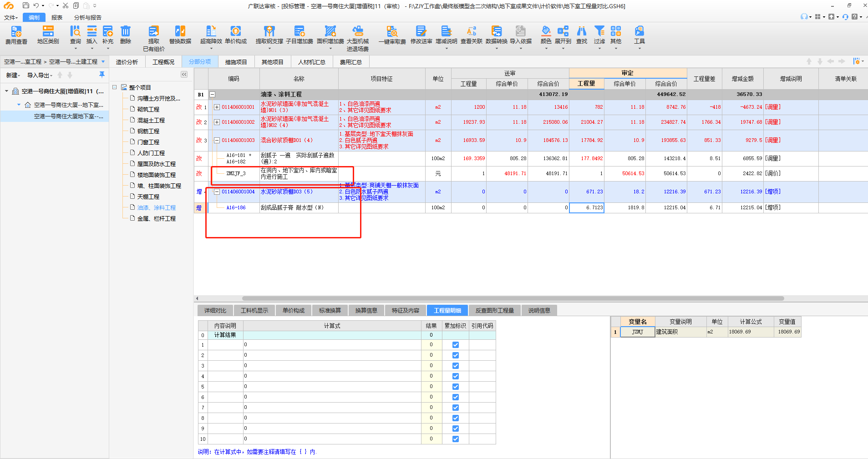This screenshot has width=868, height=459.
Task: Switch to the 报表 ribbon tab
Action: click(x=57, y=18)
